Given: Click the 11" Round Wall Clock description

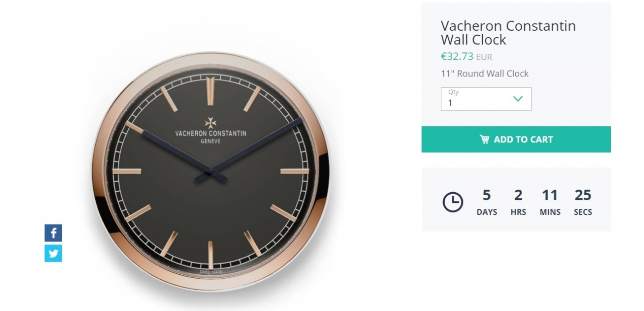Looking at the screenshot, I should pos(485,73).
